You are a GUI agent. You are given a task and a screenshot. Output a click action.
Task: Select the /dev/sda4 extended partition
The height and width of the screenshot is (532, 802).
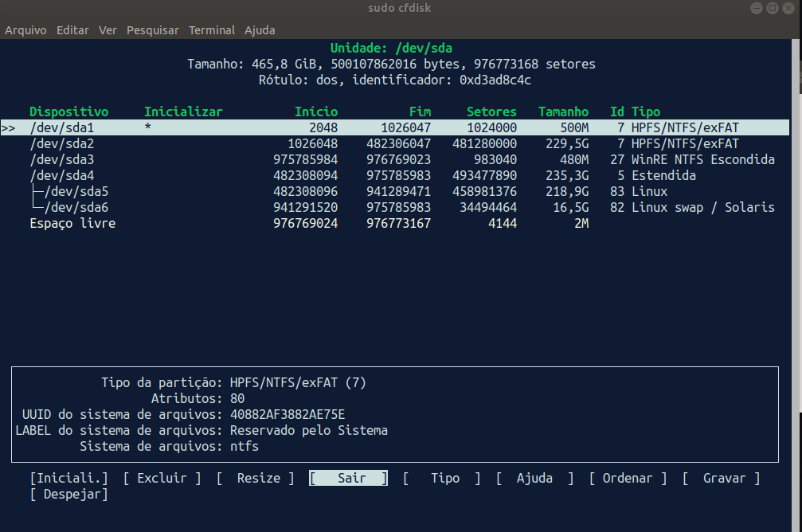coord(62,176)
